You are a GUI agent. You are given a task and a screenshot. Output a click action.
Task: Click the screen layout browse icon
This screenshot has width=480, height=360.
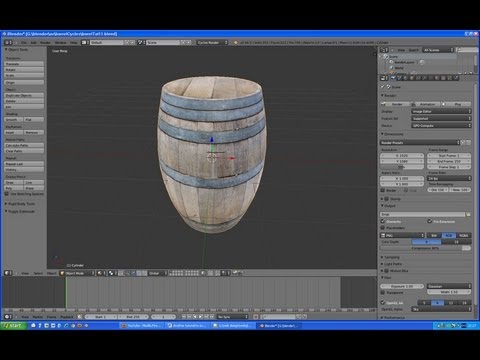(85, 43)
